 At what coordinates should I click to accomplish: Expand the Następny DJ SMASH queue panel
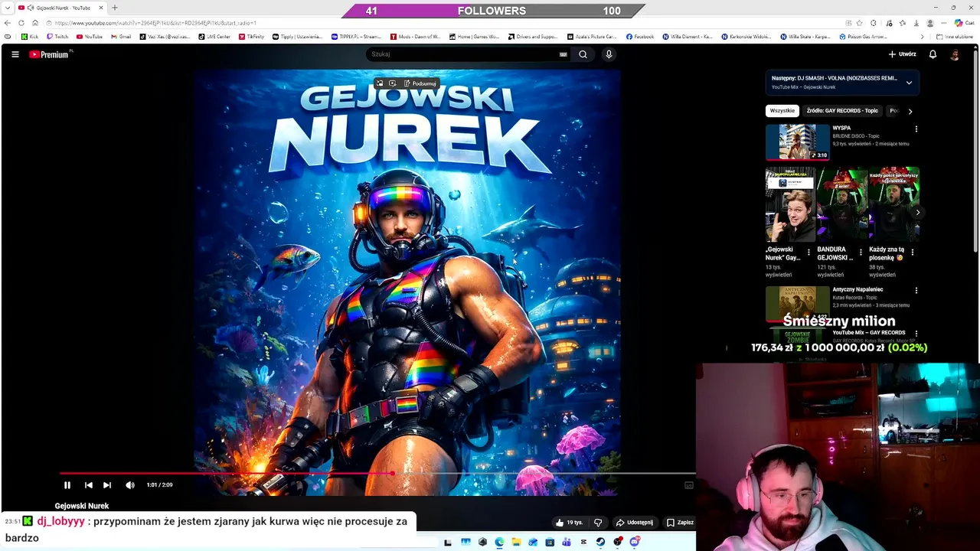pyautogui.click(x=909, y=83)
